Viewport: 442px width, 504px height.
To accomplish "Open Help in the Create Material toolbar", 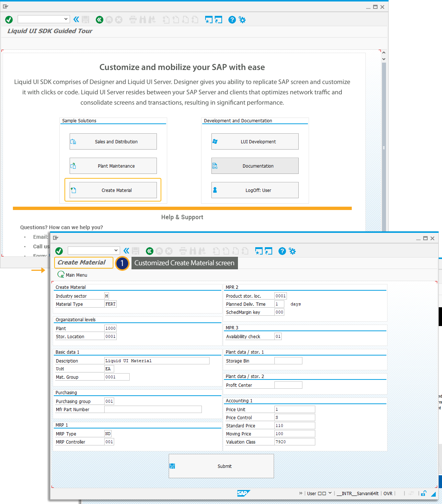I will [282, 251].
